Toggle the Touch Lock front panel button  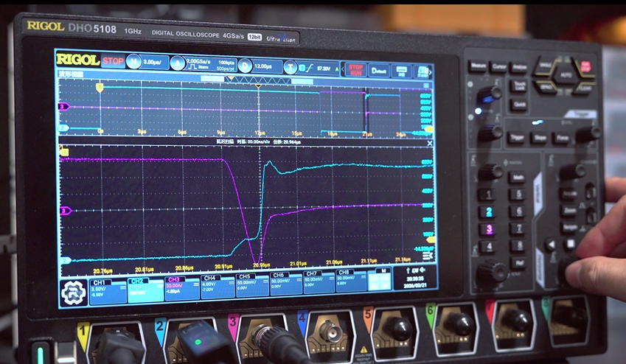pos(519,85)
